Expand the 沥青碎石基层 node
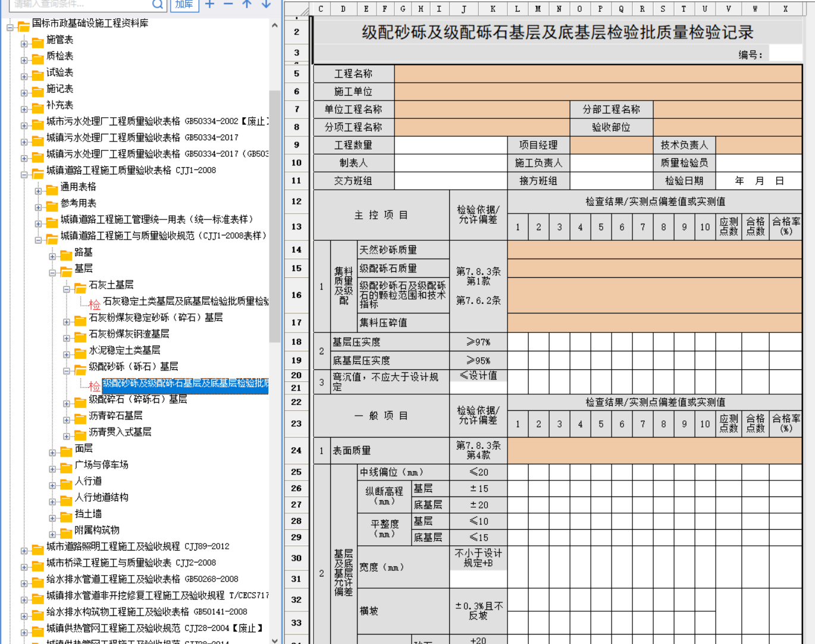 (67, 420)
